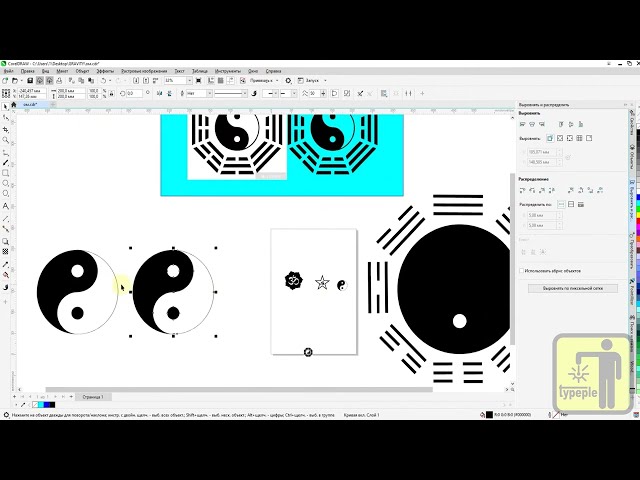Screen dimensions: 640x480
Task: Toggle Distribute to Extent of Page
Action: pos(571,204)
